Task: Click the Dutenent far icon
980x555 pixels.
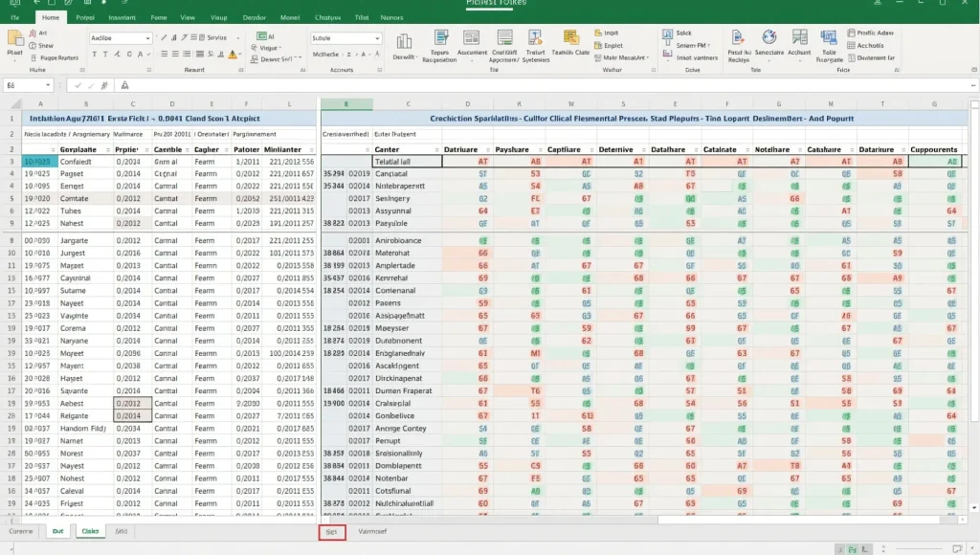Action: tap(851, 57)
